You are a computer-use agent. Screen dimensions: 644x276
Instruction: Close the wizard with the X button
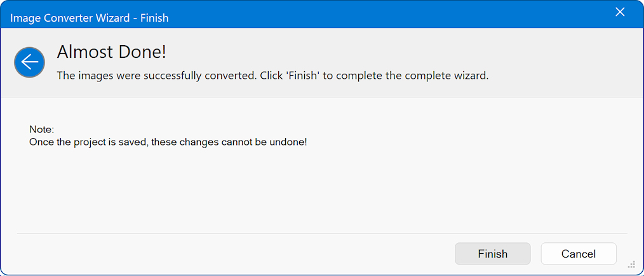621,13
